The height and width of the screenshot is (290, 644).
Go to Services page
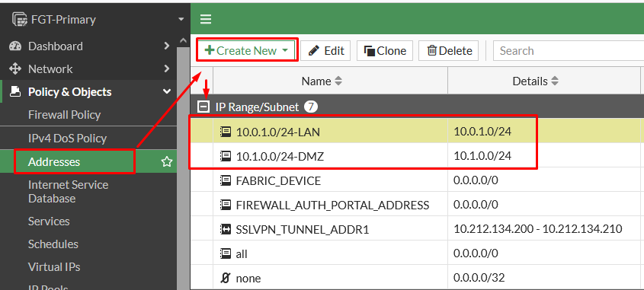click(x=49, y=221)
